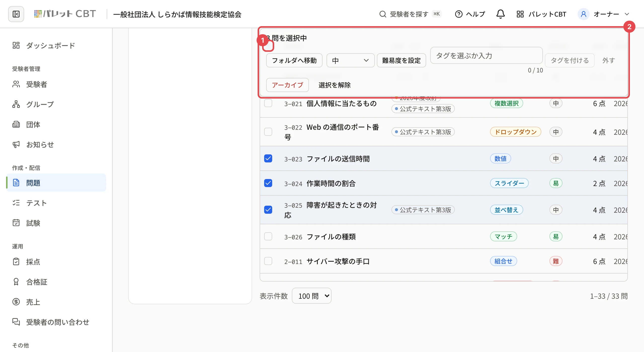Screen dimensions: 644x352
Task: Collapse the sidebar with the panel icon
Action: click(16, 14)
